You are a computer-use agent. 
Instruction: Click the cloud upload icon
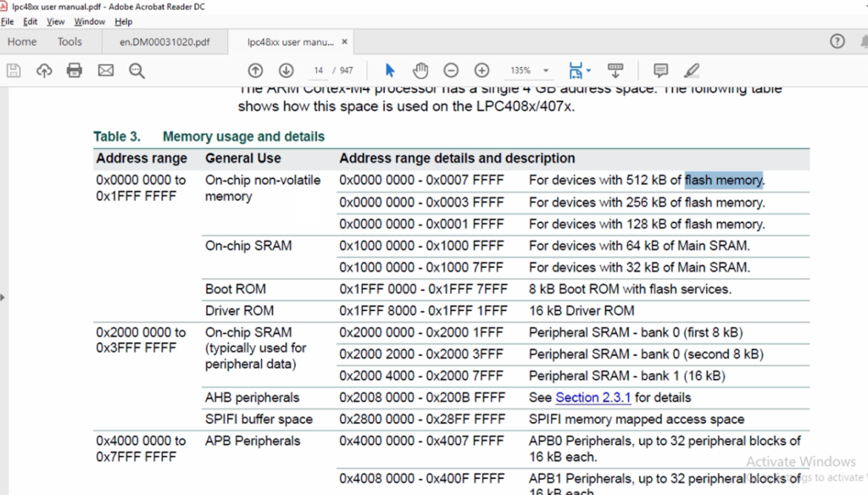click(44, 70)
